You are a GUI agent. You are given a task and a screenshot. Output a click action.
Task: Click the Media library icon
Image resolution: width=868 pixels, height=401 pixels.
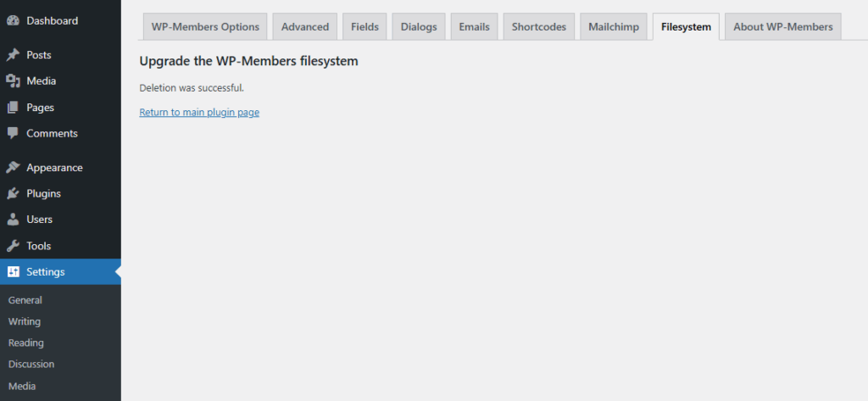[x=13, y=81]
